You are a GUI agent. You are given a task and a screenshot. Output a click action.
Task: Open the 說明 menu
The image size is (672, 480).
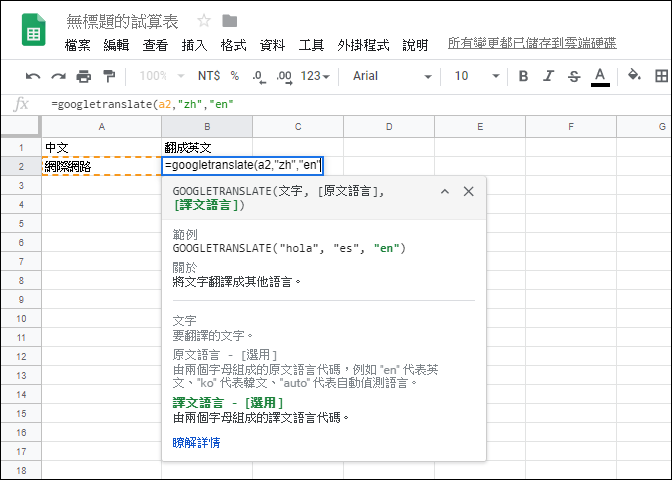tap(415, 45)
